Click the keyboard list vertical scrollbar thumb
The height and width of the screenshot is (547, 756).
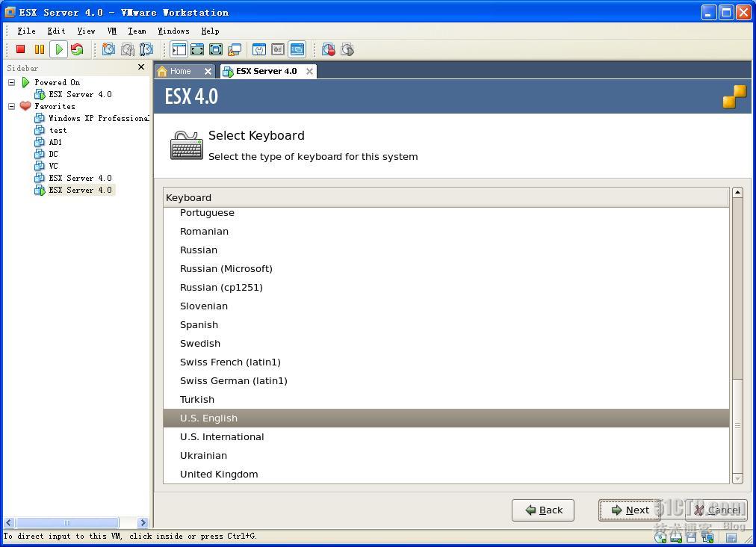(x=737, y=426)
